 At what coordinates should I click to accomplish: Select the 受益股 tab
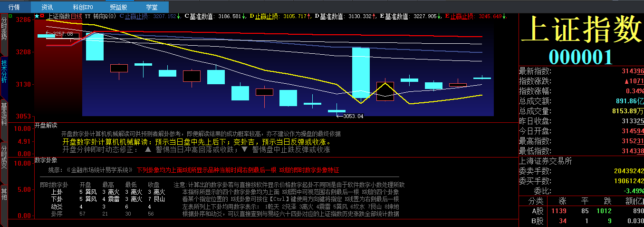click(x=118, y=7)
